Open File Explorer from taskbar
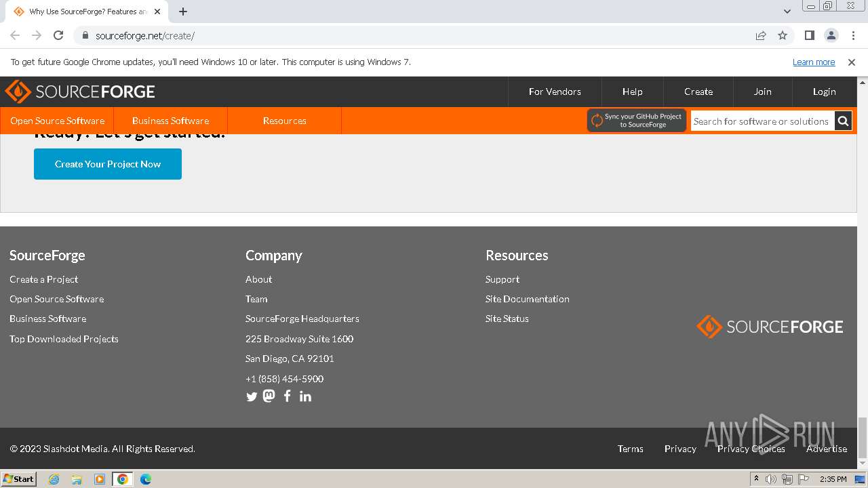 point(77,479)
